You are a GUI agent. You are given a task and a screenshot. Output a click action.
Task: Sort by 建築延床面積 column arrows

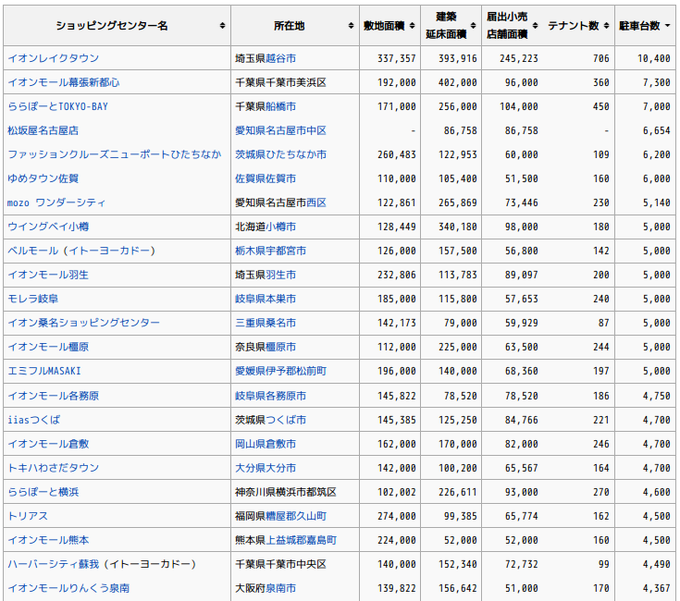click(x=473, y=26)
